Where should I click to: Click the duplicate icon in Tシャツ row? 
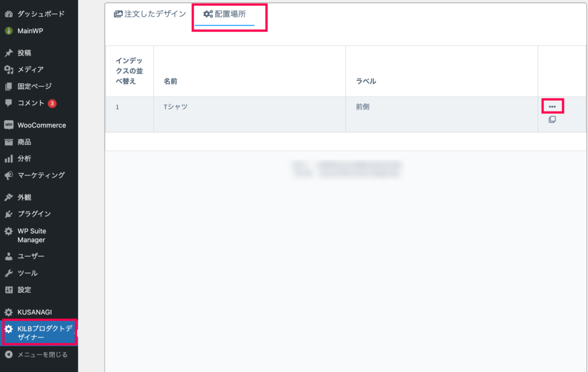pos(552,120)
